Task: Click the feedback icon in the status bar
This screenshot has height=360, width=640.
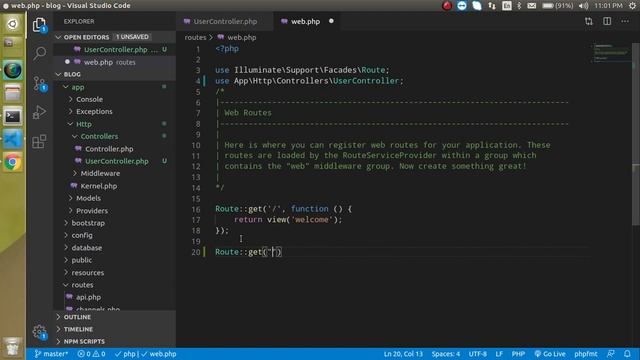Action: point(611,354)
